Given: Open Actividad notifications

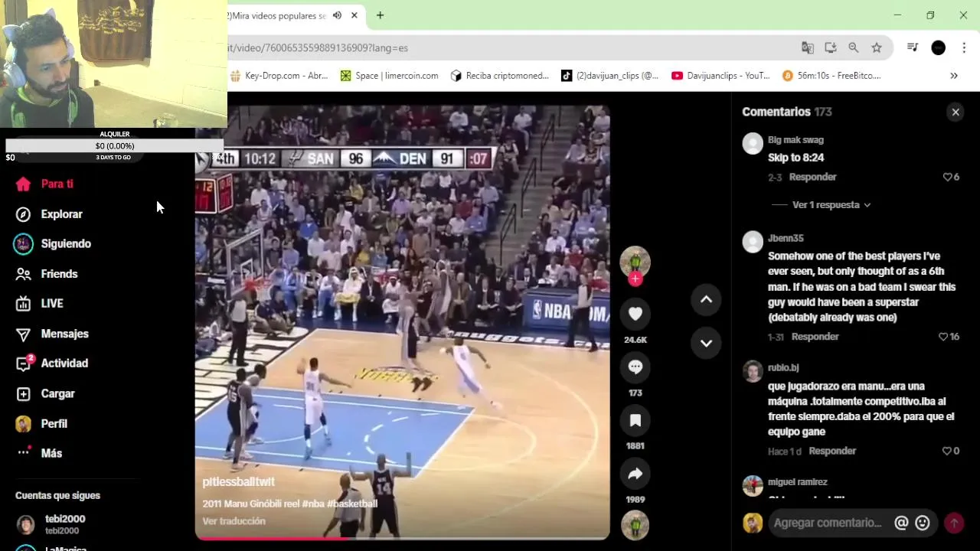Looking at the screenshot, I should pos(51,364).
